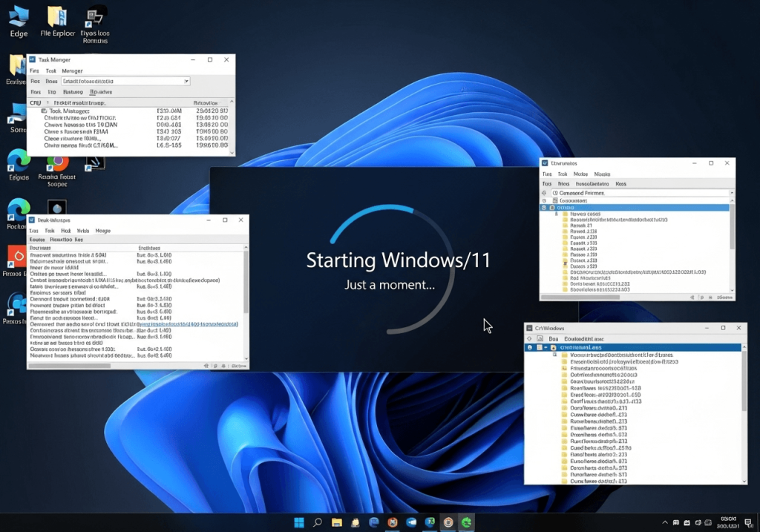Open address dropdown arrow in Command Prompt window
Image resolution: width=760 pixels, height=532 pixels.
pyautogui.click(x=731, y=193)
